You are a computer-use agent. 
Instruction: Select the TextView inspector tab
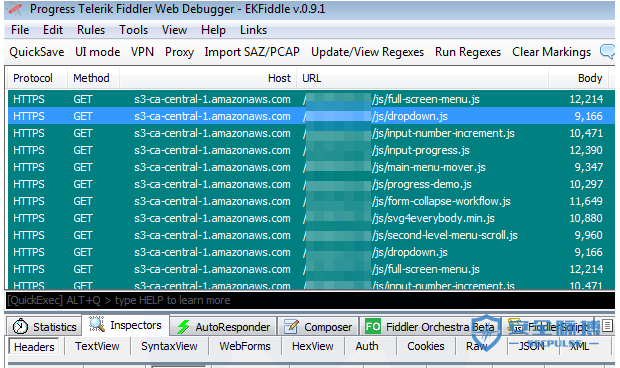click(x=97, y=346)
